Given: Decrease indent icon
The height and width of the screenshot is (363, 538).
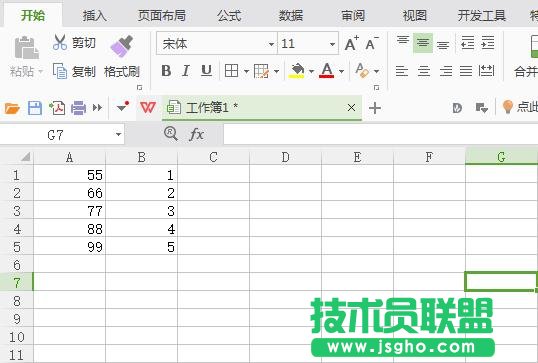Looking at the screenshot, I should 467,43.
